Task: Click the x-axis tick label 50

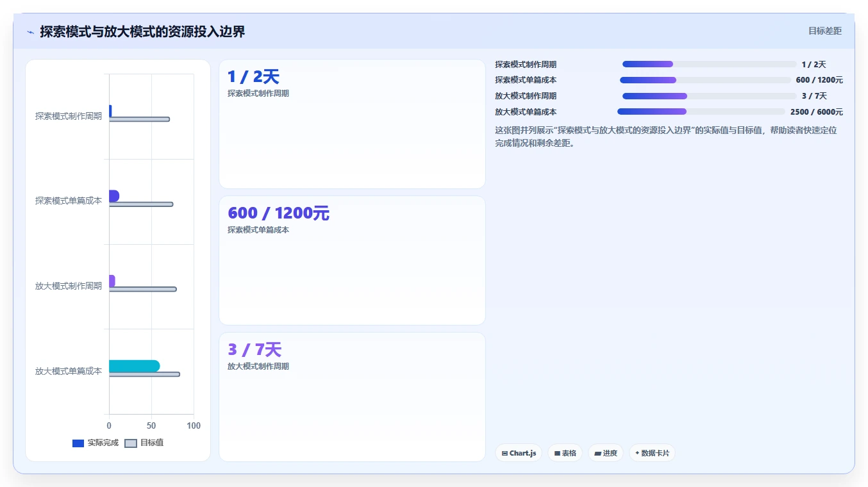Action: coord(151,425)
